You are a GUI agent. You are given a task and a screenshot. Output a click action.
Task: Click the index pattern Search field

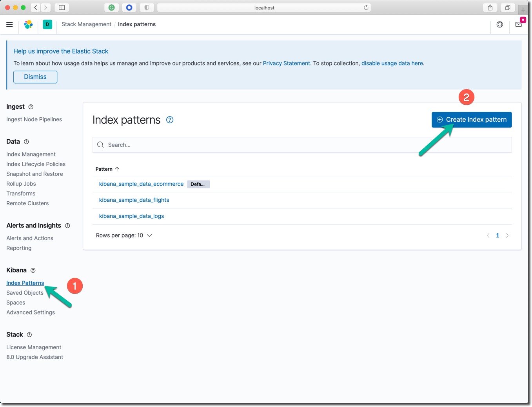click(302, 145)
